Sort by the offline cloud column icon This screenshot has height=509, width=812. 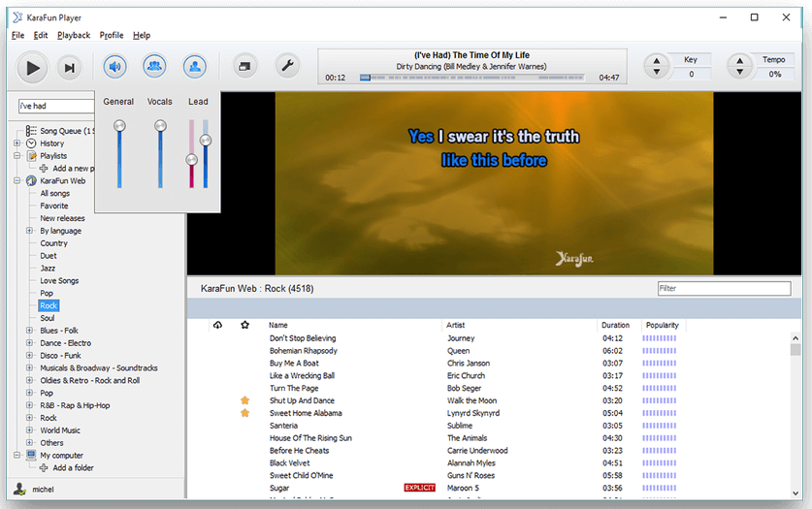click(x=217, y=325)
